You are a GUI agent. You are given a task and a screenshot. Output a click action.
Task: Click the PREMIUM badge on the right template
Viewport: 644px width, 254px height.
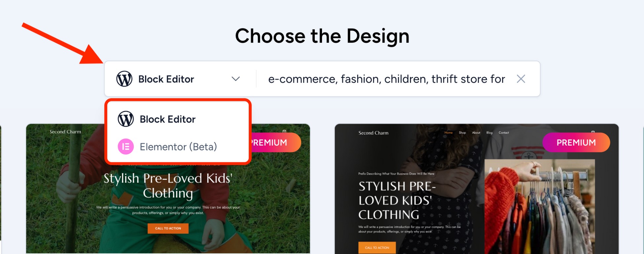click(x=576, y=142)
